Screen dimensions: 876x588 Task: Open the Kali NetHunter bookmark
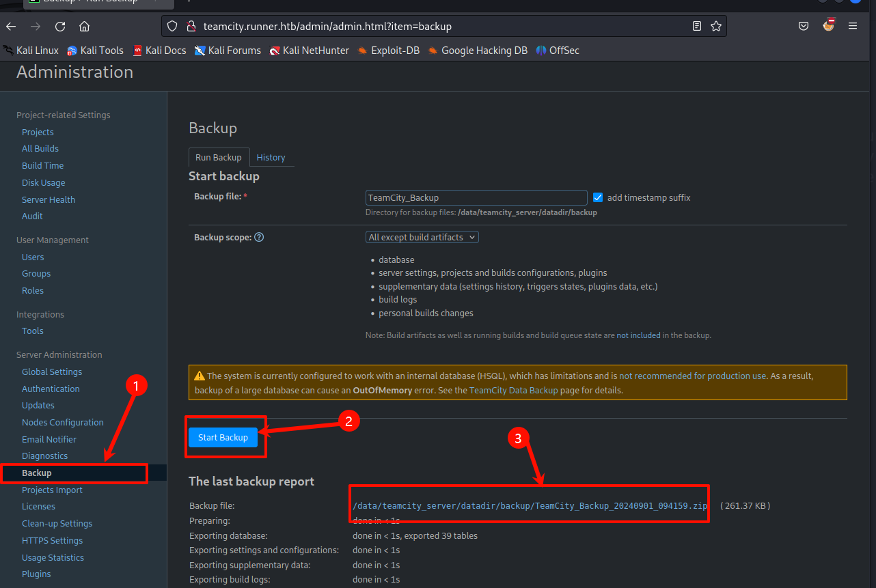[x=309, y=51]
